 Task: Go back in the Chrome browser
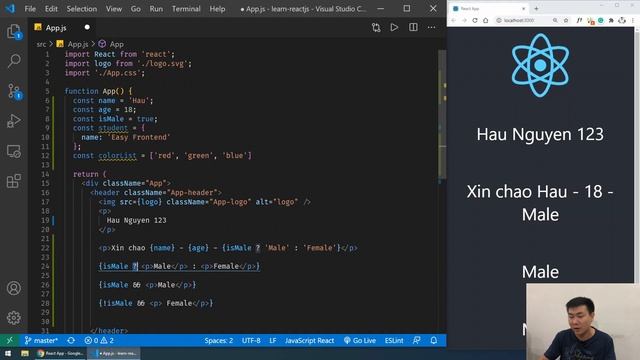click(x=453, y=20)
